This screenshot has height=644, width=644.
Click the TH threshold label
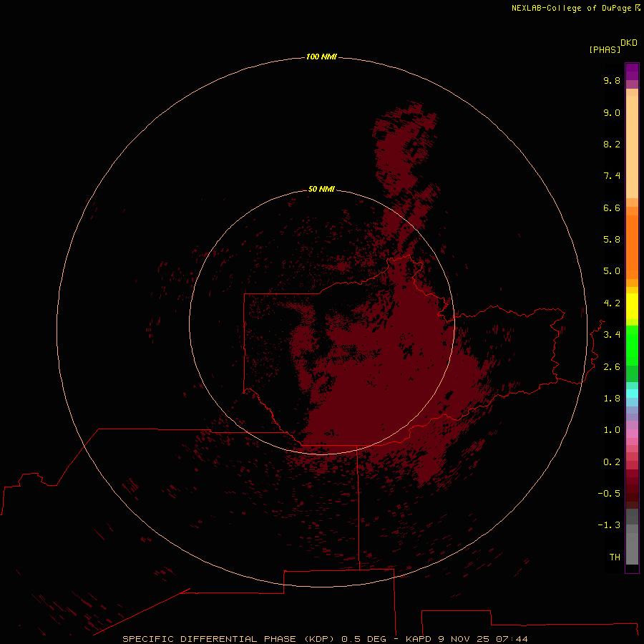pos(615,557)
